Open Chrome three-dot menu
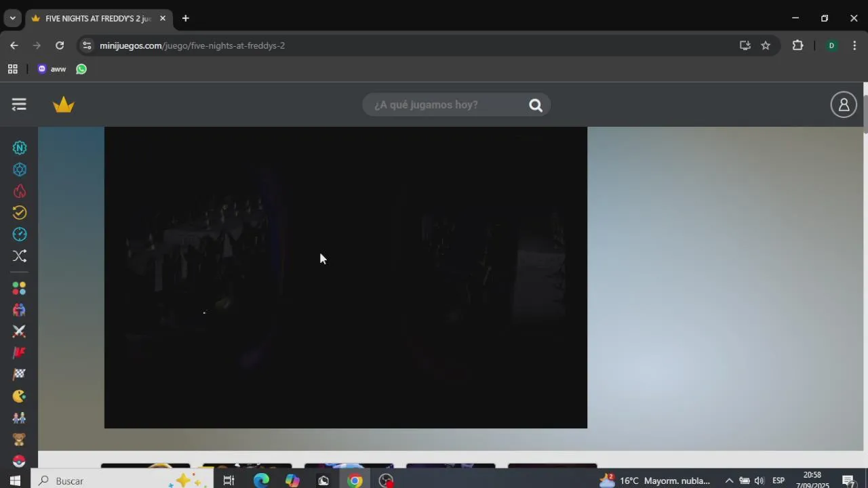 [x=854, y=45]
